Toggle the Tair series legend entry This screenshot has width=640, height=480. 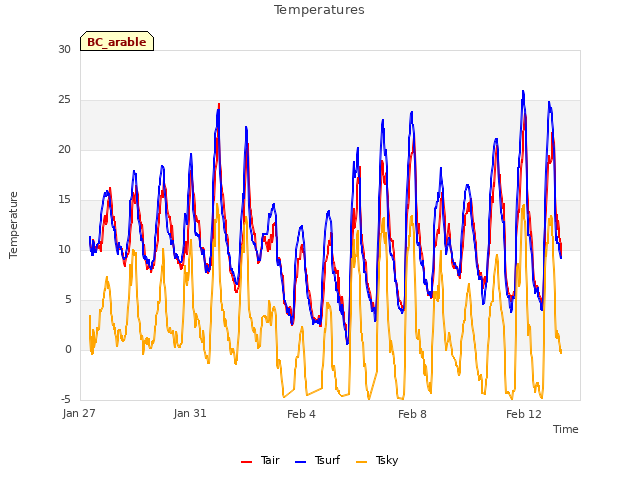pos(260,460)
